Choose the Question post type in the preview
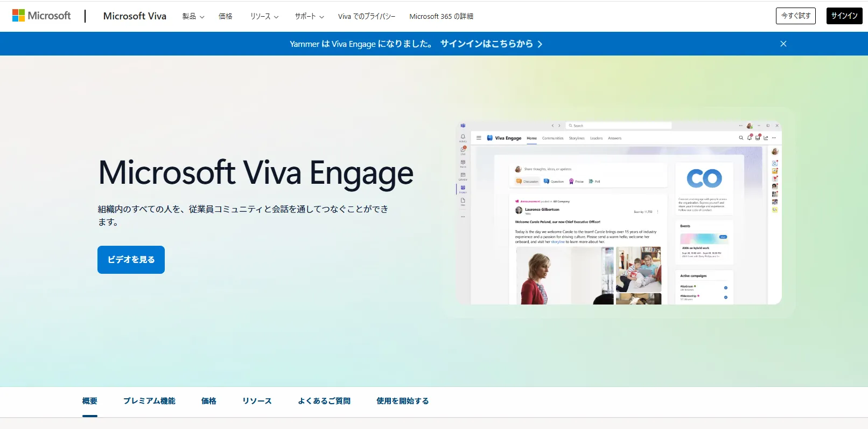 [554, 182]
